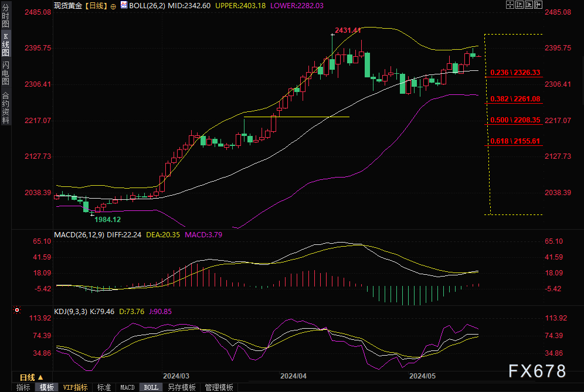Open the 闪电图 sidebar tab
Viewport: 584px width, 392px height.
pos(6,73)
